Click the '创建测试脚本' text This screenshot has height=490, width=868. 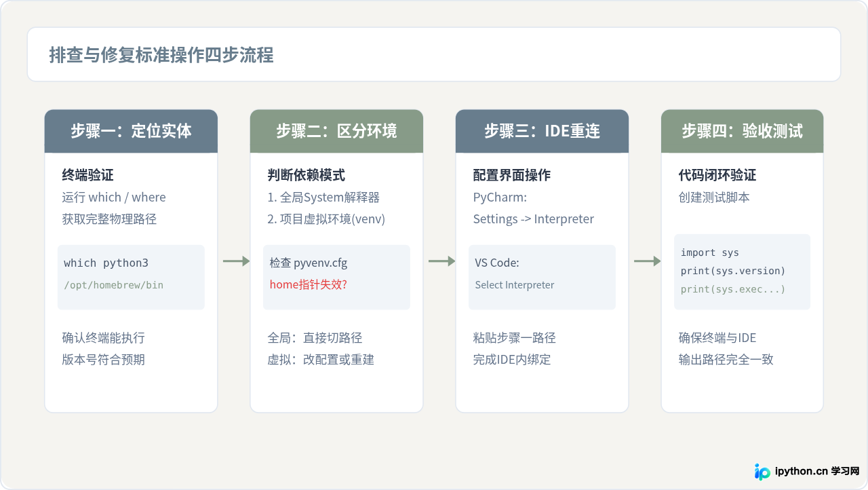(x=714, y=197)
